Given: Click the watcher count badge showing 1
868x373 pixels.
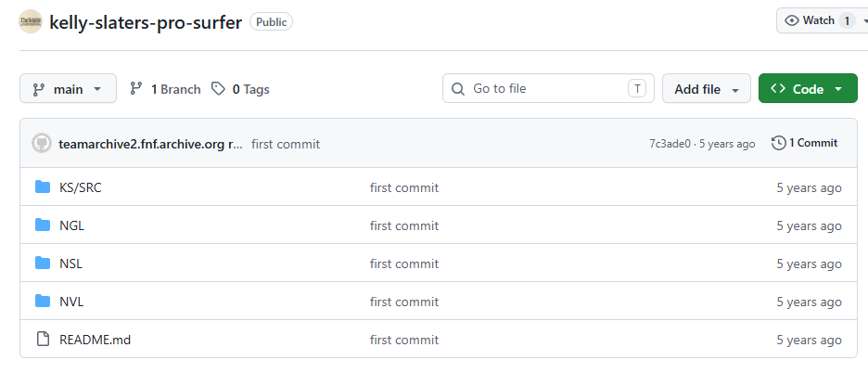Looking at the screenshot, I should (x=847, y=20).
